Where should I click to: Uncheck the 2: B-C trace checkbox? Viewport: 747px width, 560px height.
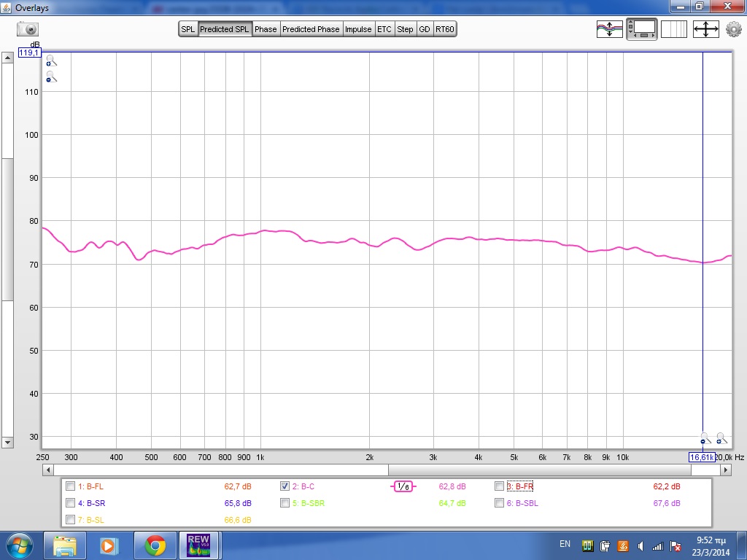tap(285, 486)
